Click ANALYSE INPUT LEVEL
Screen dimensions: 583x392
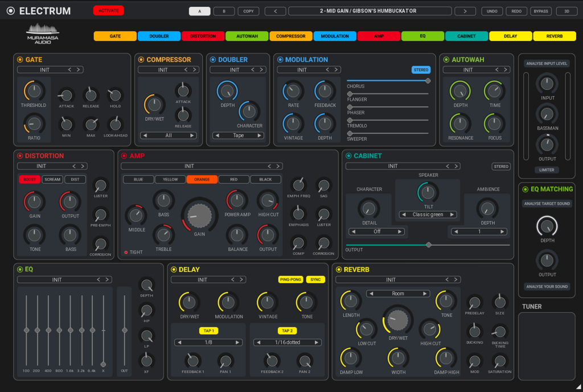(547, 64)
